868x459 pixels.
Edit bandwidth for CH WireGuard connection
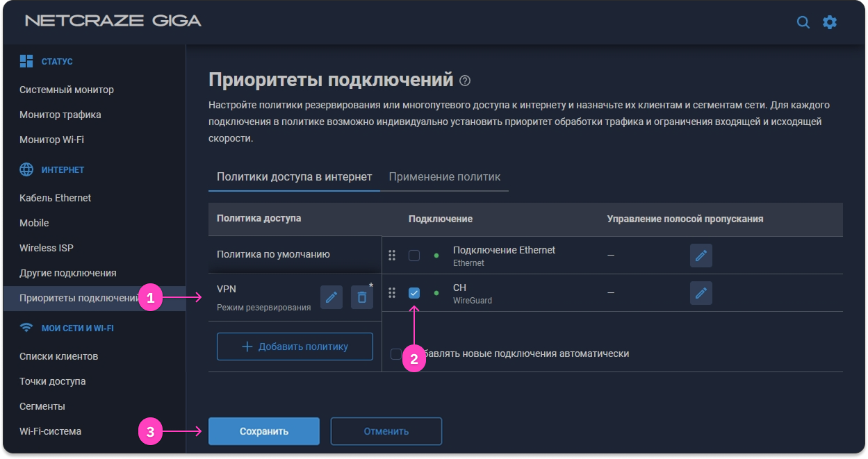pyautogui.click(x=701, y=293)
